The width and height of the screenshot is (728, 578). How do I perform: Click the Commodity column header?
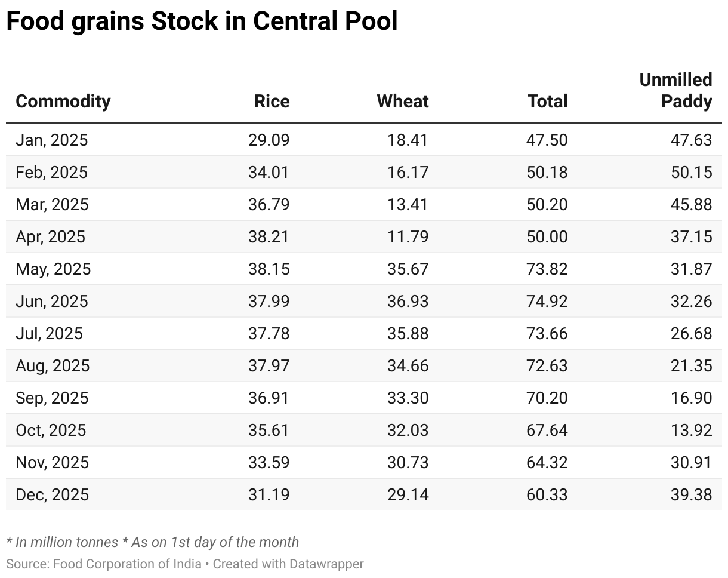click(63, 101)
